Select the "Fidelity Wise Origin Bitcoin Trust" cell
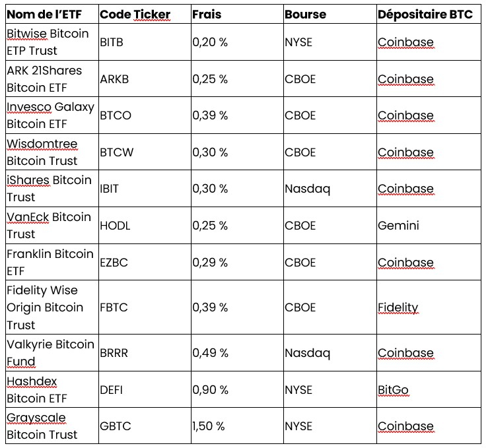Screen dimensions: 490x448 [x=45, y=307]
